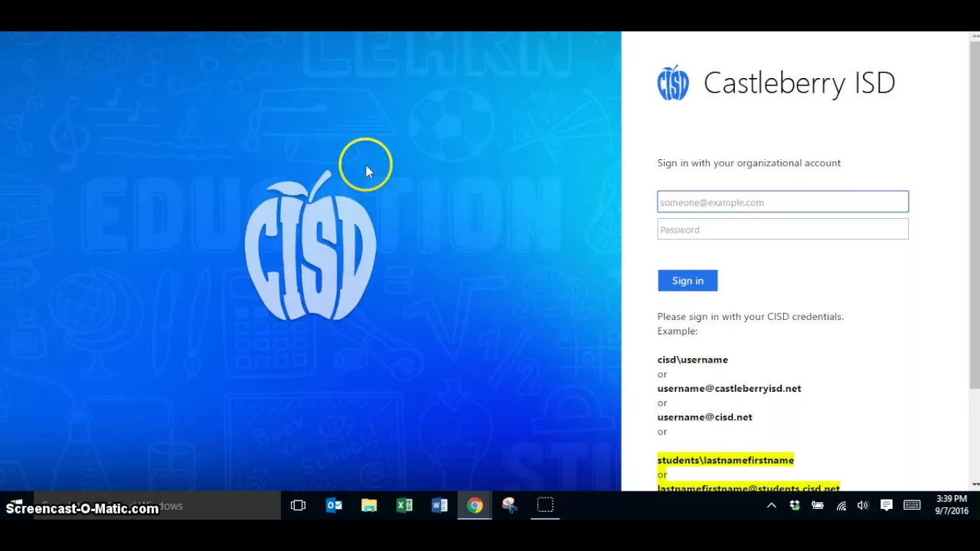980x551 pixels.
Task: Click the Castleberry ISD apple logo in header
Action: [673, 83]
